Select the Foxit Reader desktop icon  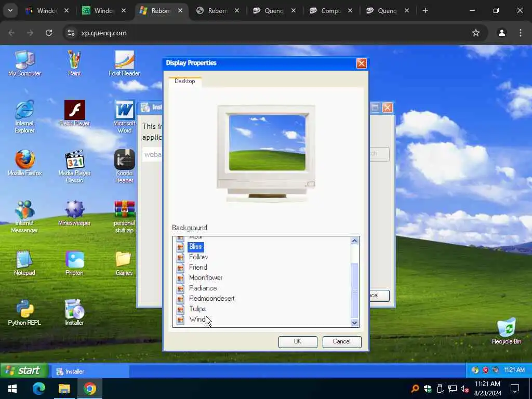tap(124, 63)
